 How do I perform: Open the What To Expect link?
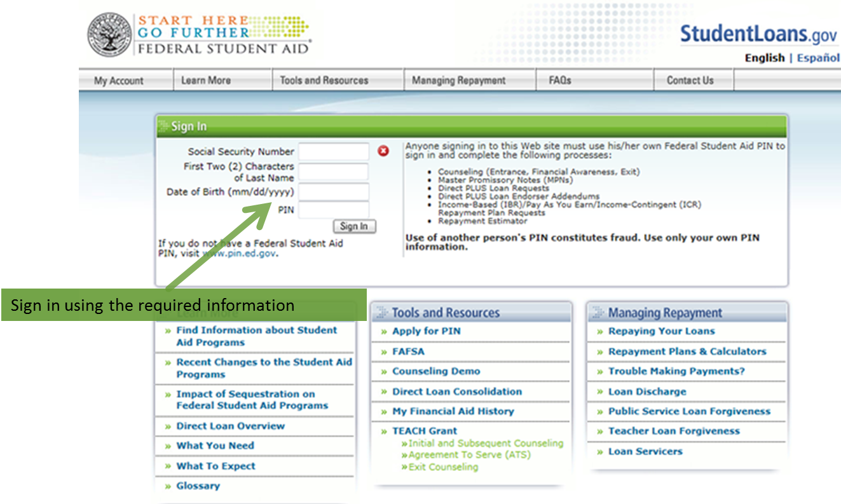(215, 466)
